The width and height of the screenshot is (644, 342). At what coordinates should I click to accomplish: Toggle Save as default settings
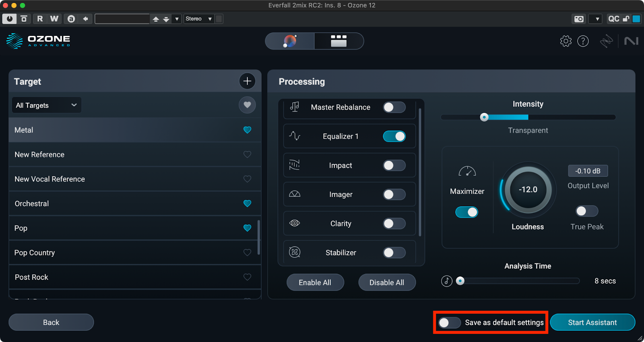point(449,323)
